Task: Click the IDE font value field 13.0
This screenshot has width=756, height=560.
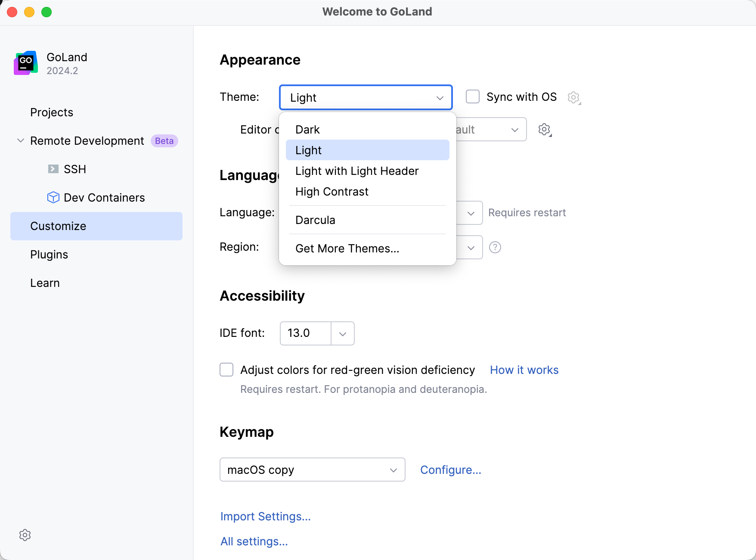Action: pos(306,333)
